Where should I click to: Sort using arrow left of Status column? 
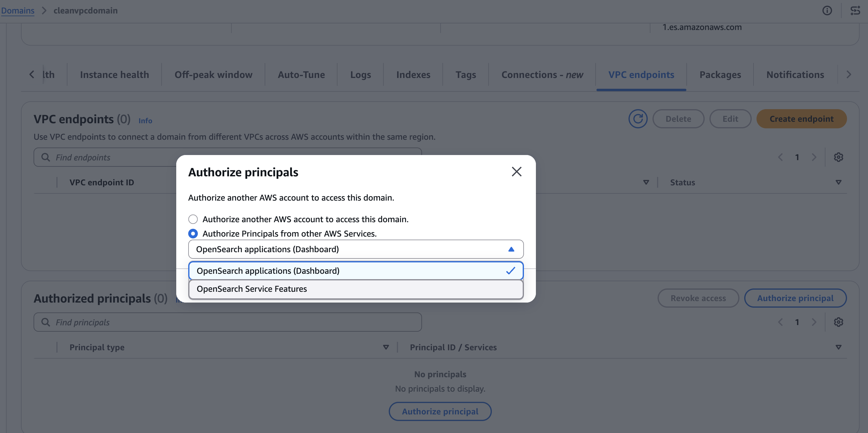pyautogui.click(x=646, y=182)
